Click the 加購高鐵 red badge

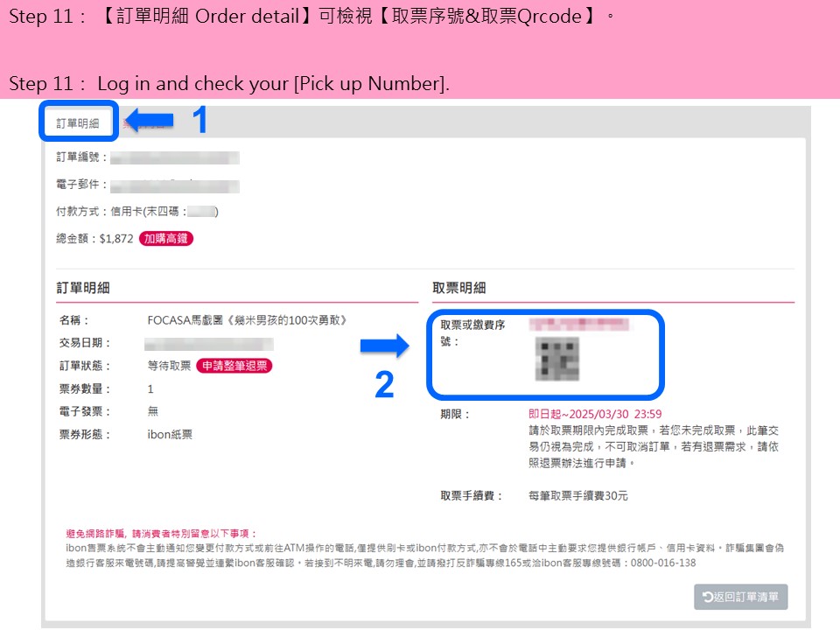coord(166,238)
